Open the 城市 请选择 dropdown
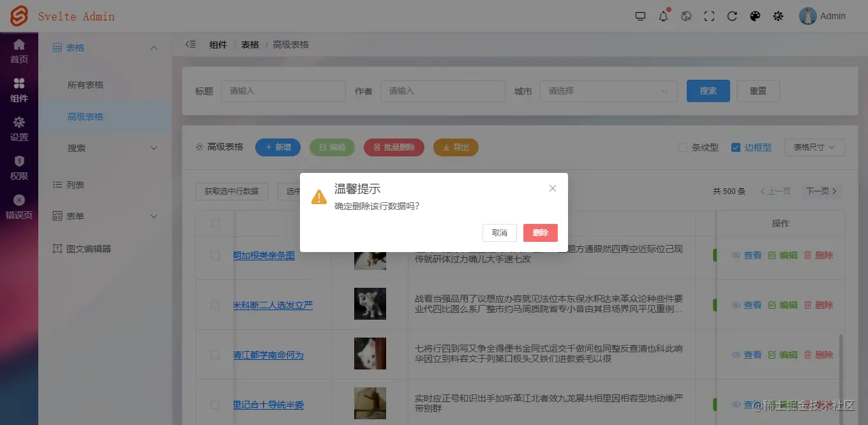This screenshot has width=868, height=425. pyautogui.click(x=609, y=91)
